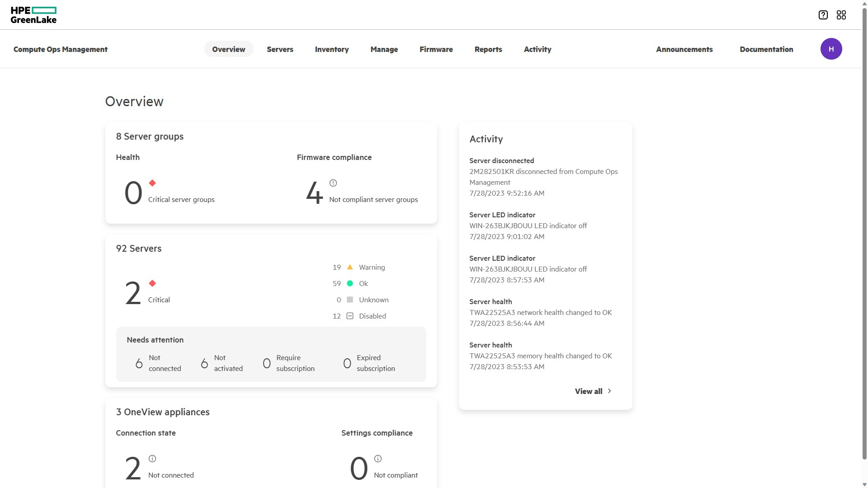The width and height of the screenshot is (868, 488).
Task: Select the Unknown servers status indicator
Action: [349, 300]
